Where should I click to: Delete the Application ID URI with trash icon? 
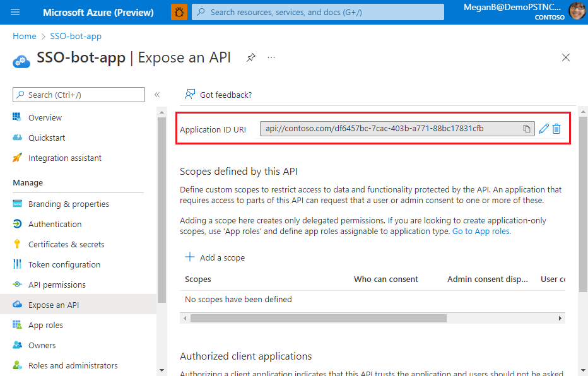coord(556,129)
